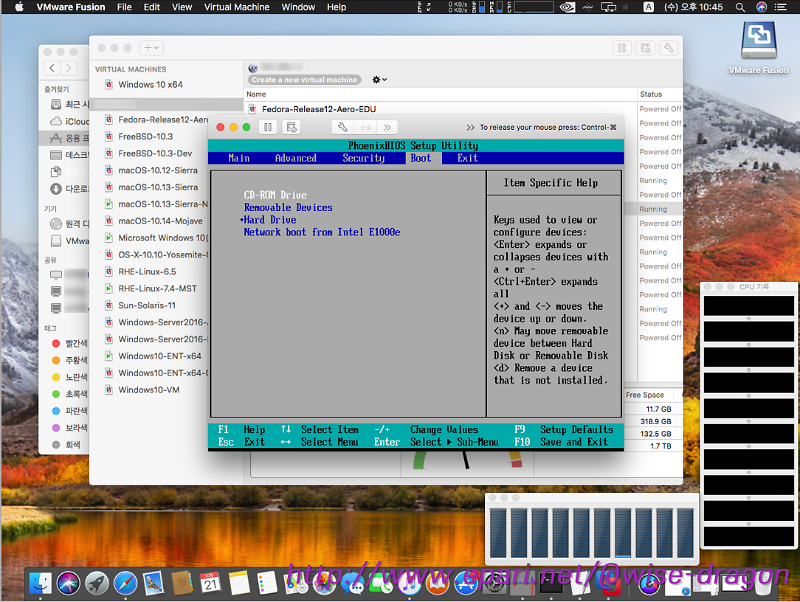Viewport: 800px width, 602px height.
Task: Switch to the BIOS Boot tab
Action: pyautogui.click(x=421, y=158)
